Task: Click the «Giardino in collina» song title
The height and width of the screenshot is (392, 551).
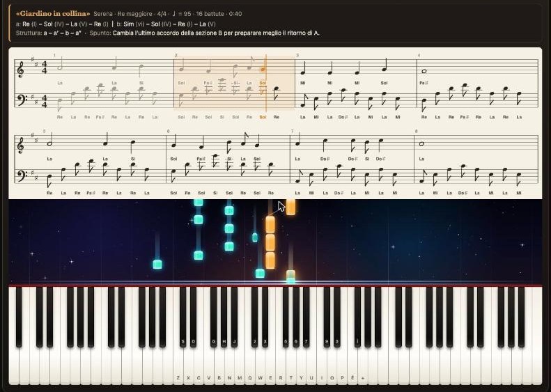Action: (x=53, y=14)
